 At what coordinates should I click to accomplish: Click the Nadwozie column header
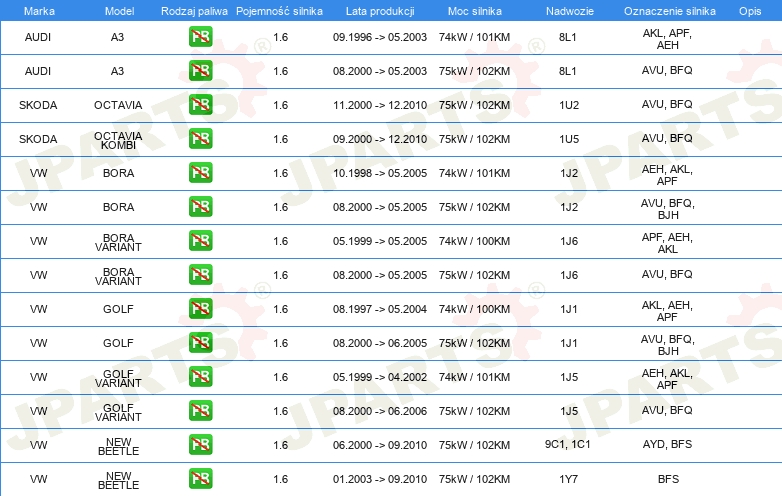point(570,11)
